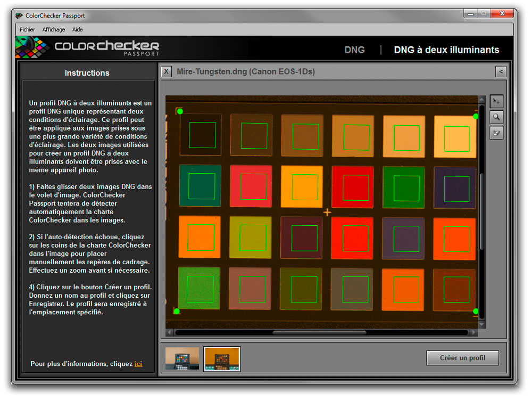The height and width of the screenshot is (400, 532).
Task: Select the bottom-left green corner marker
Action: pos(177,312)
